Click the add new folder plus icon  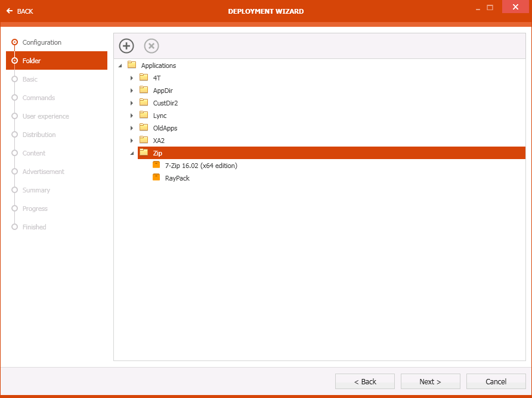(x=126, y=46)
